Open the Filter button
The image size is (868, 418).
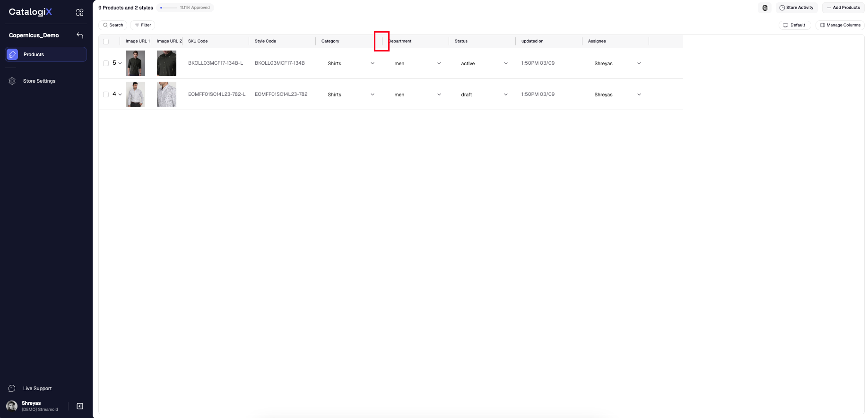coord(142,25)
